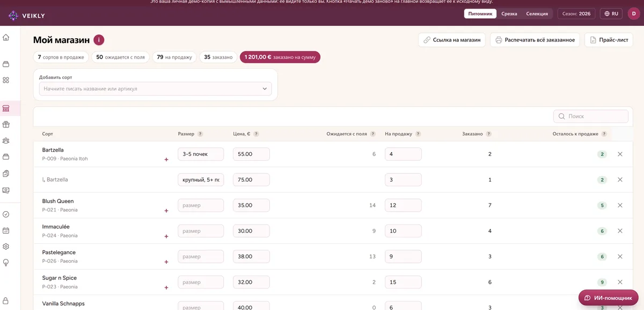Open the people group icon in sidebar
644x310 pixels.
pos(6,141)
